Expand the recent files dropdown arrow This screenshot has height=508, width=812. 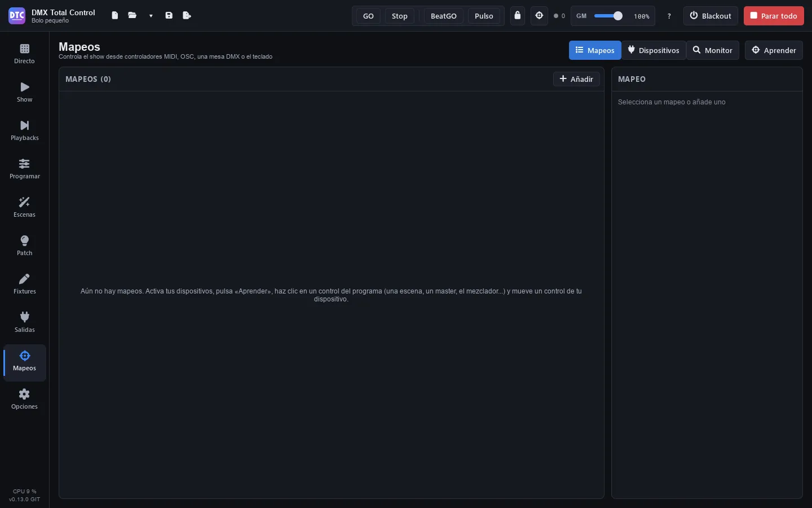coord(151,16)
